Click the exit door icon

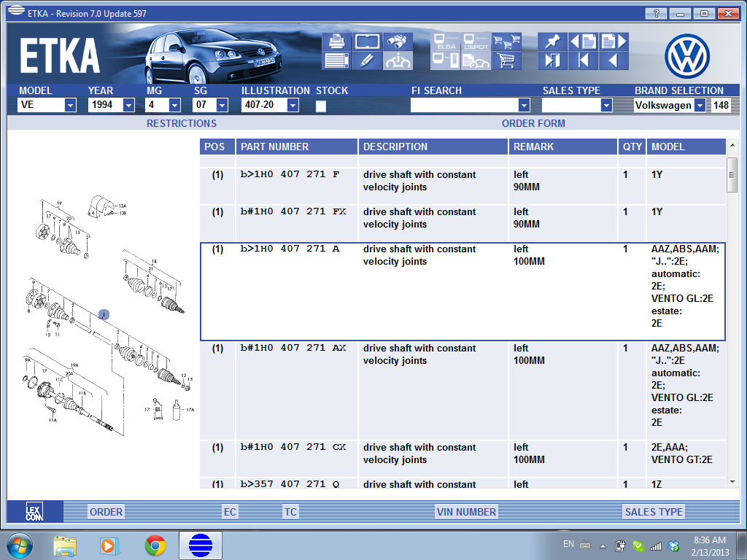[x=552, y=61]
